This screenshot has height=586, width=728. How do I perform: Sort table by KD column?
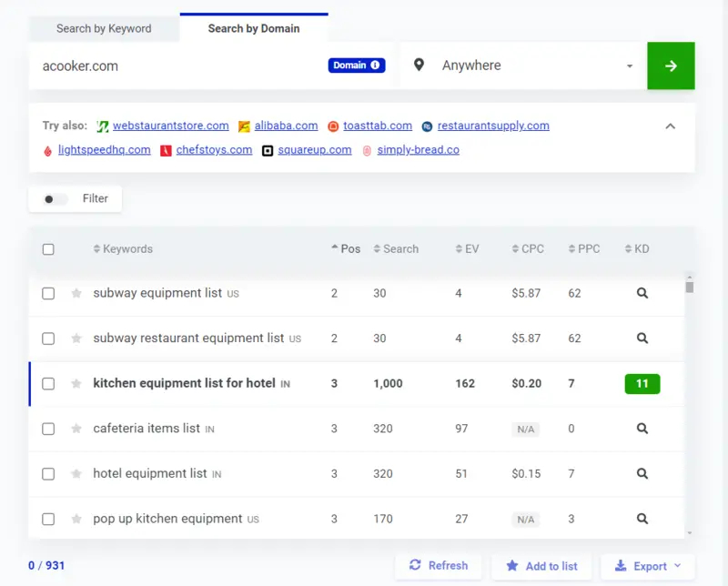tap(637, 249)
